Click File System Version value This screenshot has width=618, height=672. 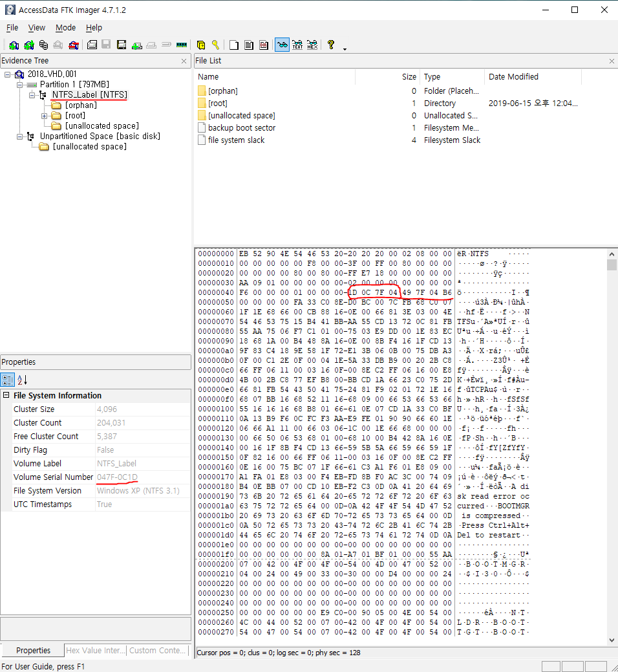[138, 491]
